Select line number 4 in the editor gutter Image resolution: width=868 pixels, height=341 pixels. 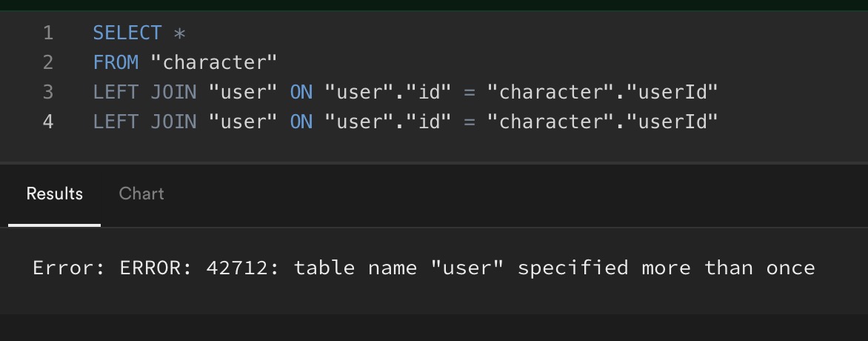pyautogui.click(x=48, y=121)
